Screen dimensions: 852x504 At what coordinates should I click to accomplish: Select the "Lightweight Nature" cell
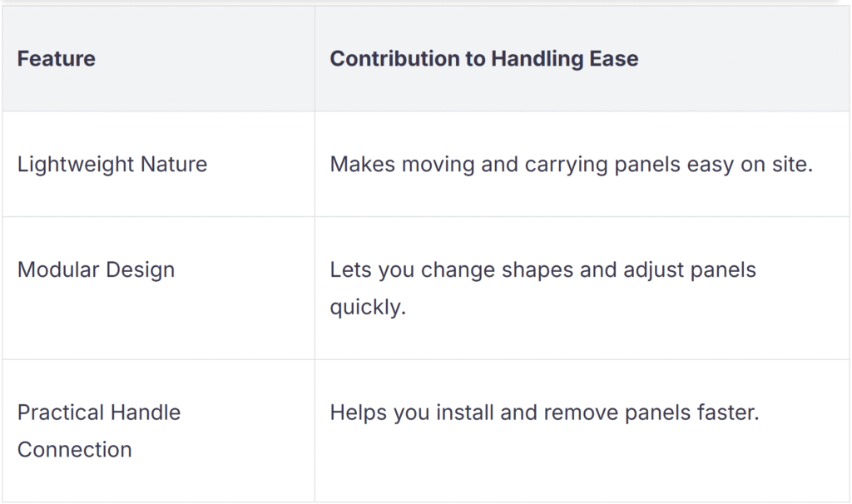pyautogui.click(x=112, y=164)
